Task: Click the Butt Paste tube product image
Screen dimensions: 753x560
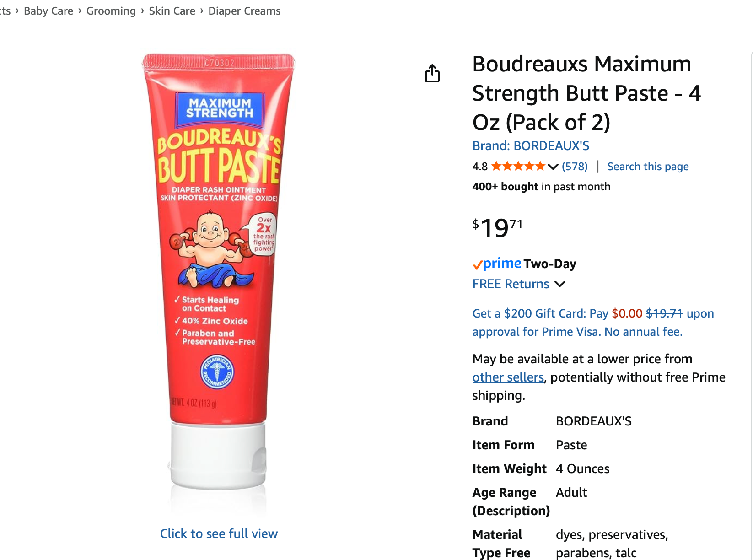Action: [219, 270]
